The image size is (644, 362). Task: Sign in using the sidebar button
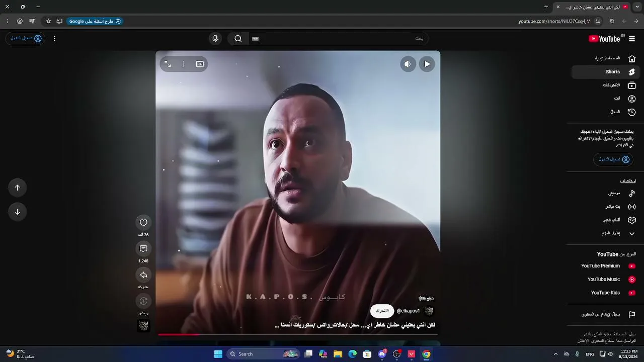point(613,159)
